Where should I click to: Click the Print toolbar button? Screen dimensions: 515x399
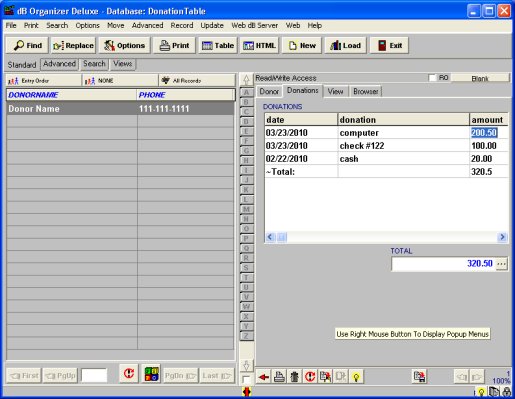[x=174, y=45]
